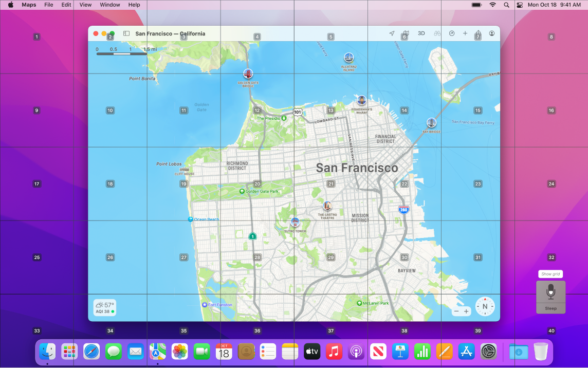This screenshot has width=588, height=368.
Task: Open Safari from the Dock
Action: pyautogui.click(x=91, y=352)
